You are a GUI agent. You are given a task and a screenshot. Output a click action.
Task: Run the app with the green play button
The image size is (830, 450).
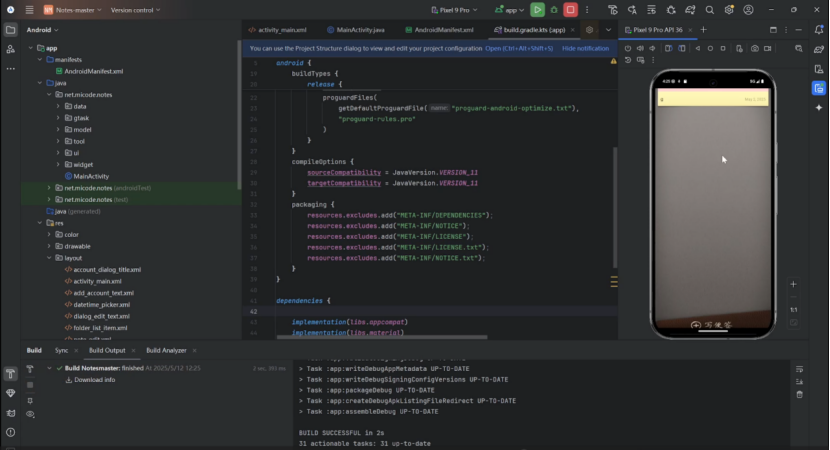point(537,10)
